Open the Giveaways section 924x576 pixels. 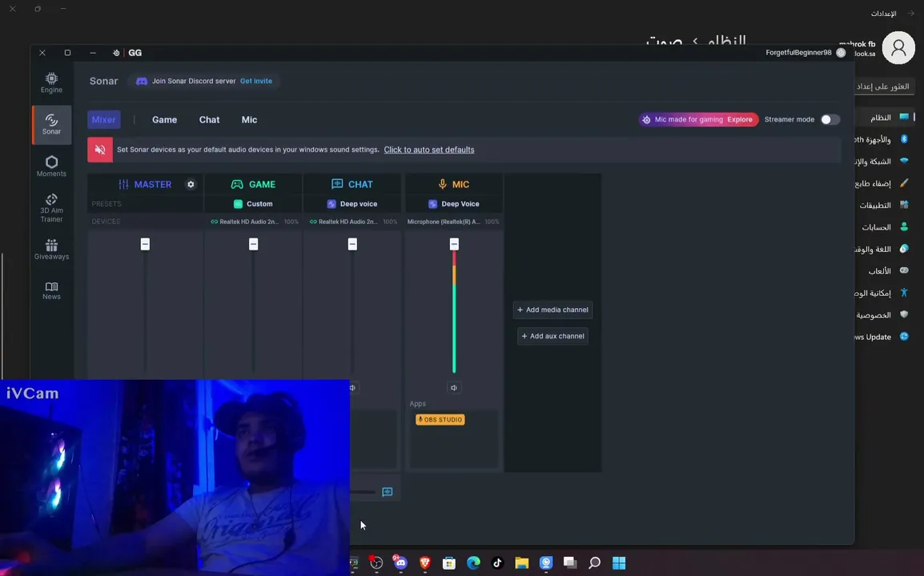click(51, 249)
